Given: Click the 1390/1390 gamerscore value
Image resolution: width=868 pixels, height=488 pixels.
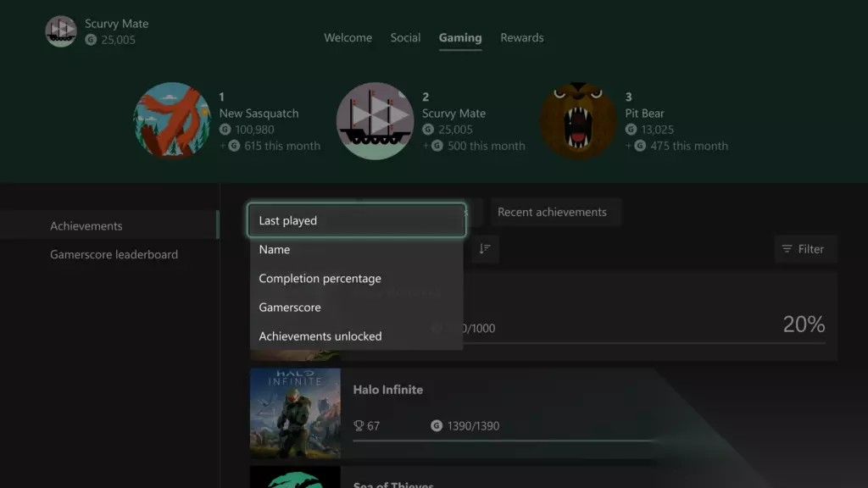Looking at the screenshot, I should coord(473,426).
